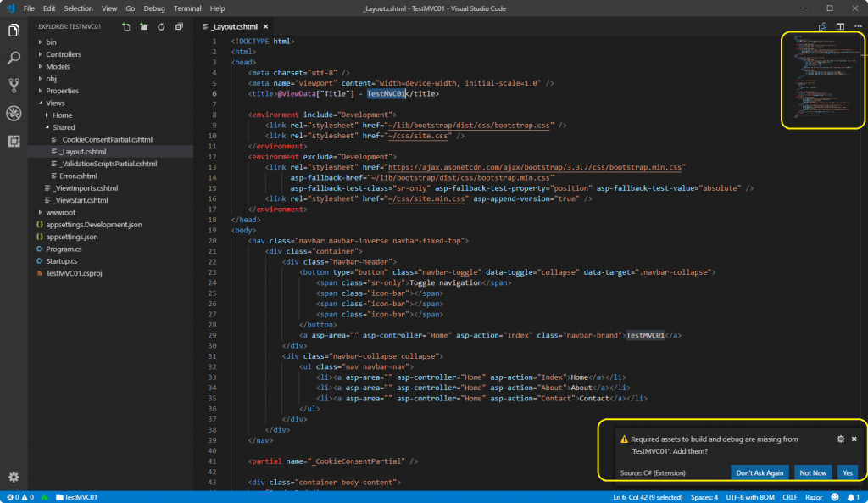
Task: Collapse all folders in Explorer
Action: tap(179, 27)
